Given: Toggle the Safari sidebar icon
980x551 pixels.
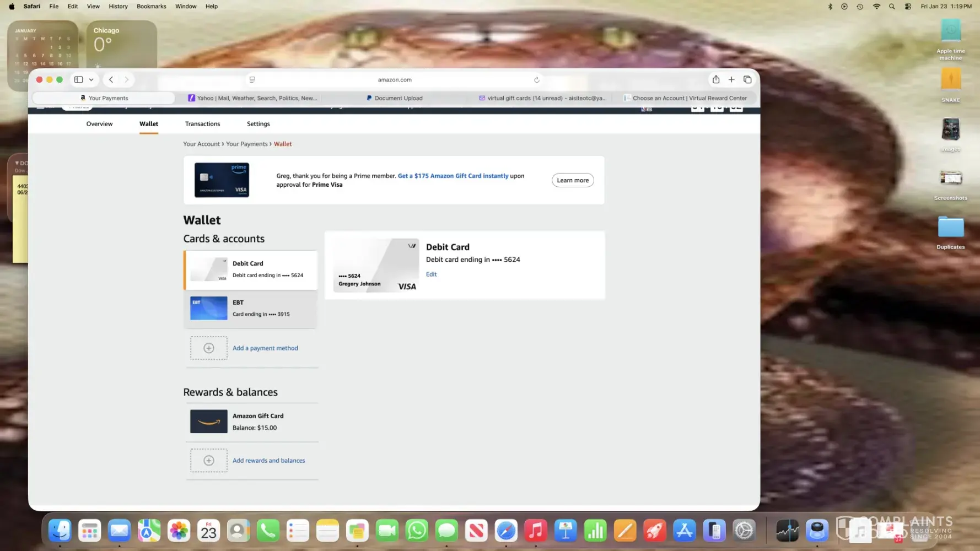Looking at the screenshot, I should [x=79, y=79].
